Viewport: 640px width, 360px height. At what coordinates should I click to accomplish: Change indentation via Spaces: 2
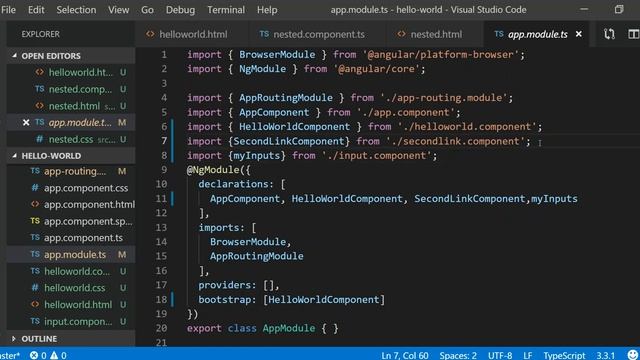click(x=458, y=355)
